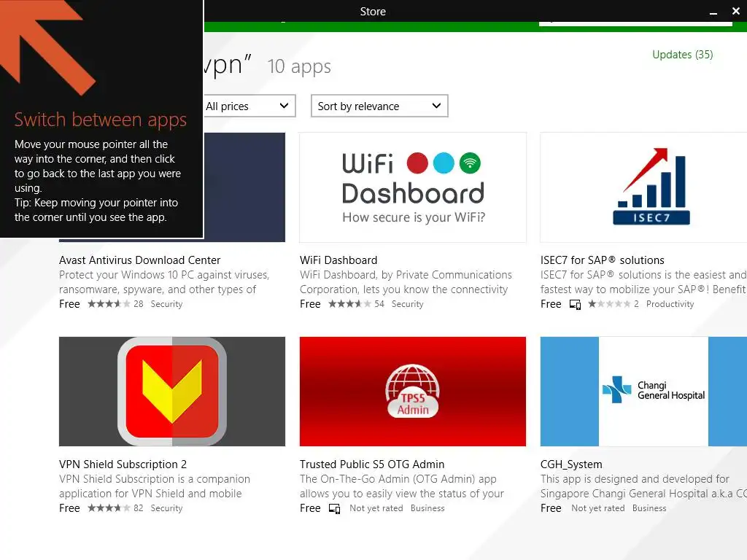747x560 pixels.
Task: Click the star rating of Avast Antivirus
Action: coord(109,304)
